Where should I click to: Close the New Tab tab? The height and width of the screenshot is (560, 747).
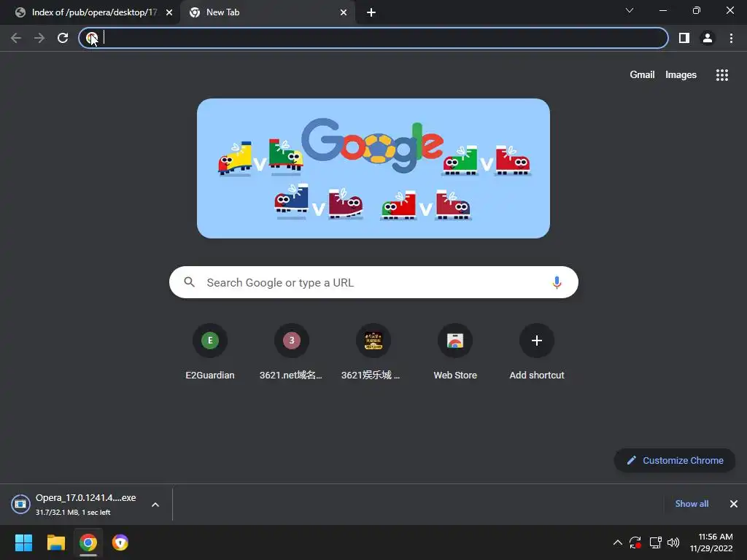[x=344, y=12]
